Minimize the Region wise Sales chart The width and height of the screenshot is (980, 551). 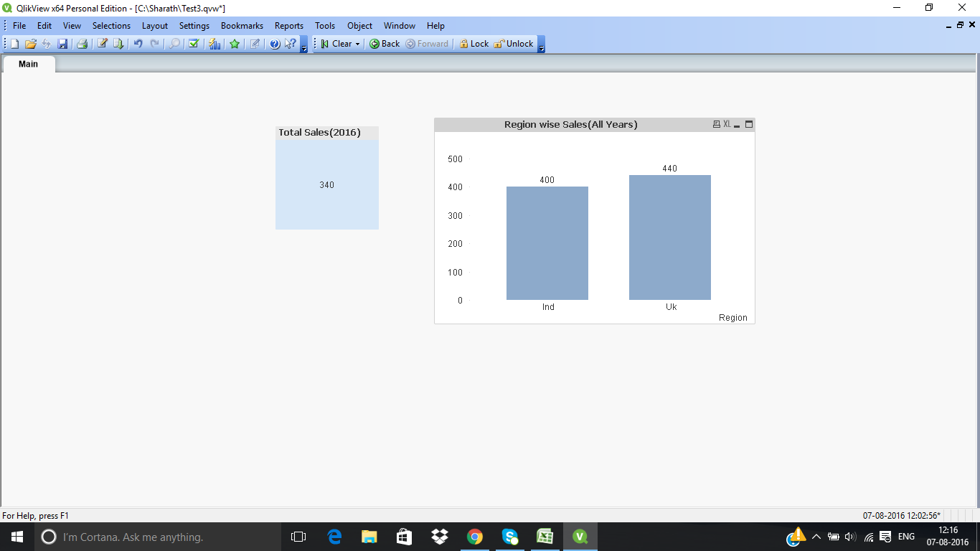coord(737,125)
